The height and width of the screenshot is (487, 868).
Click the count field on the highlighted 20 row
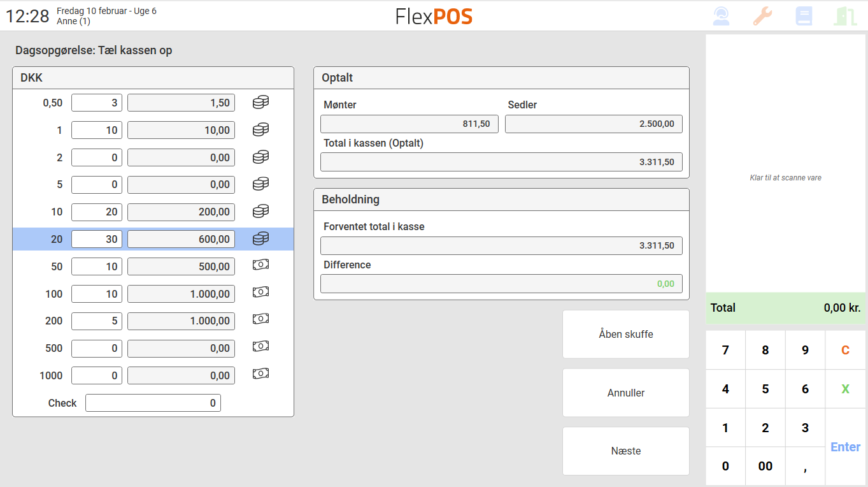(96, 238)
